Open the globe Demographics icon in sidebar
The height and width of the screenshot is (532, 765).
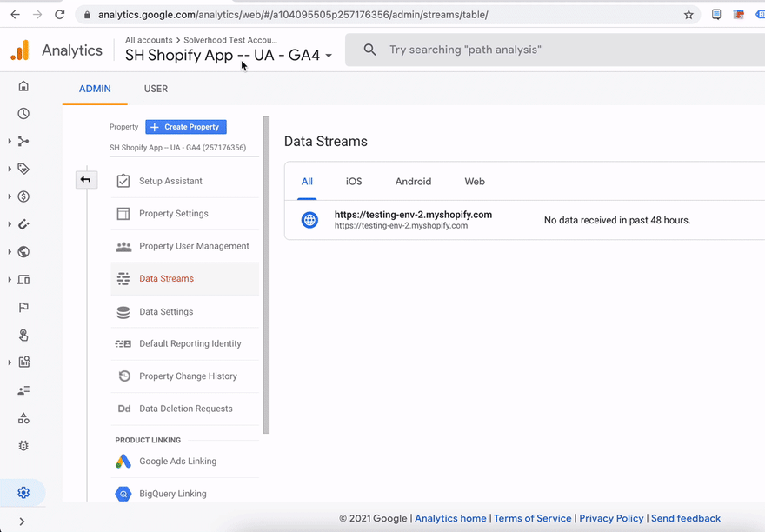pyautogui.click(x=23, y=252)
